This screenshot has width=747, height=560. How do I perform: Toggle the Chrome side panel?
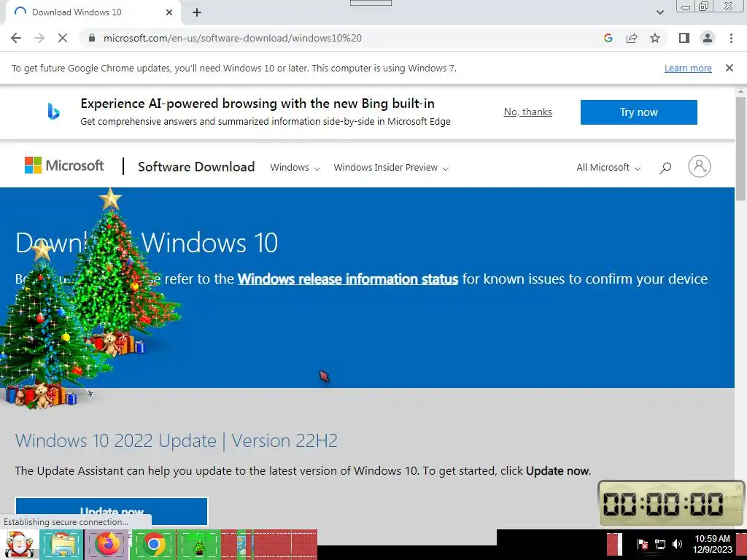[x=684, y=38]
